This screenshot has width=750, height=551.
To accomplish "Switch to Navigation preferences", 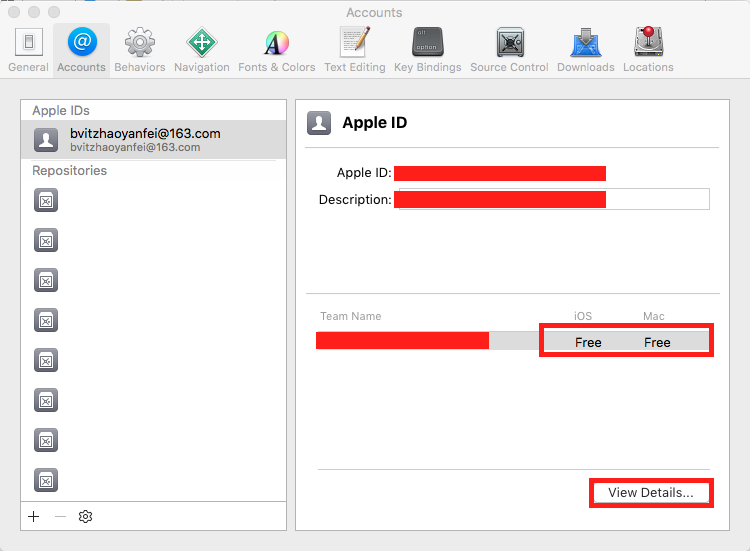I will (x=202, y=50).
